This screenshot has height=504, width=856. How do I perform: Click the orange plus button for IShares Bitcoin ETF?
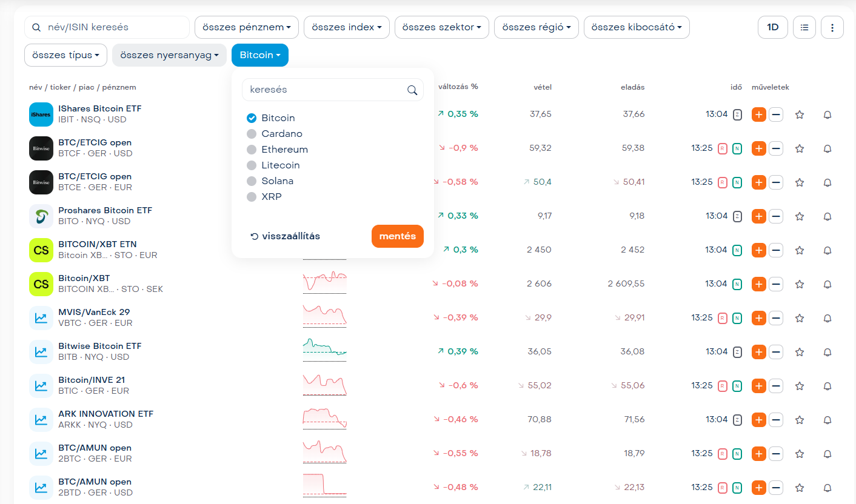758,114
